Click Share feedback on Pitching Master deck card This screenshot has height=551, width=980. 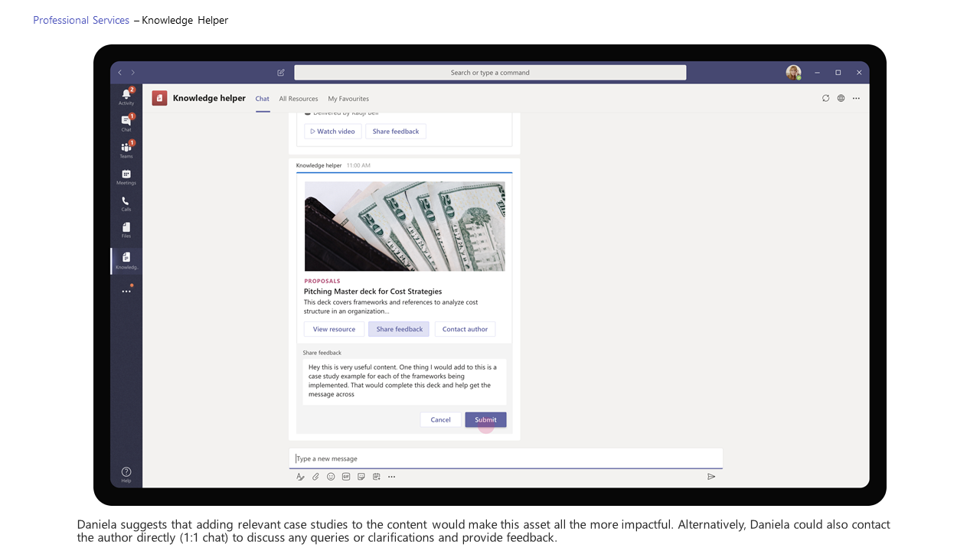tap(399, 329)
